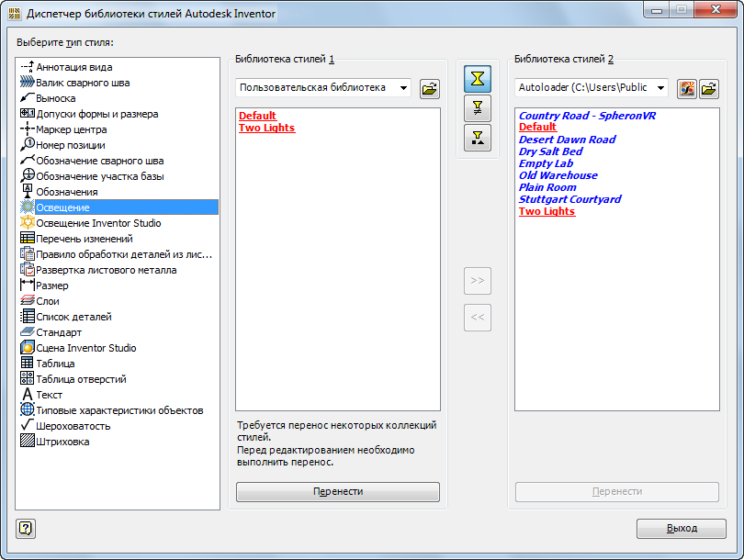Select Empty Lab style

(x=546, y=163)
